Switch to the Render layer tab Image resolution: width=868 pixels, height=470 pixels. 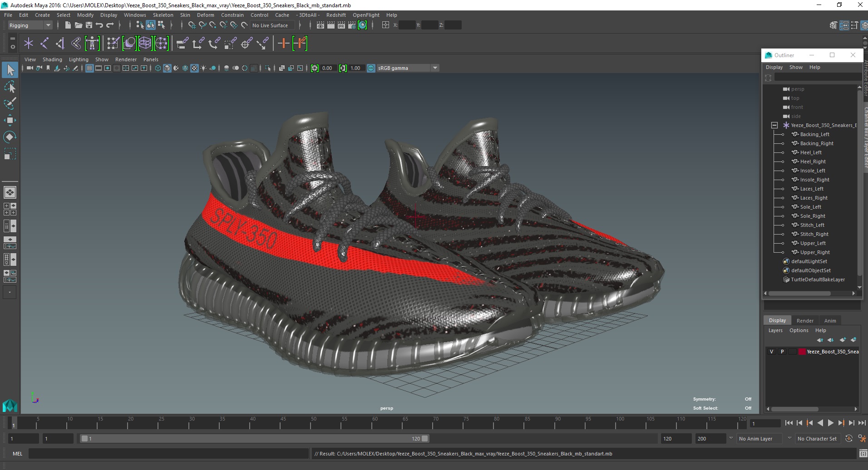click(805, 320)
